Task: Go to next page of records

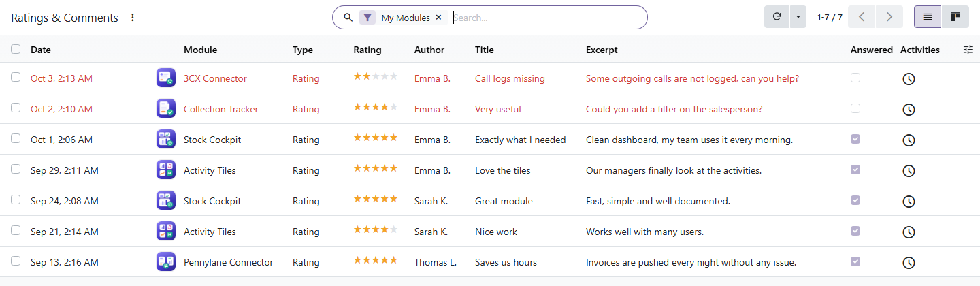Action: (889, 17)
